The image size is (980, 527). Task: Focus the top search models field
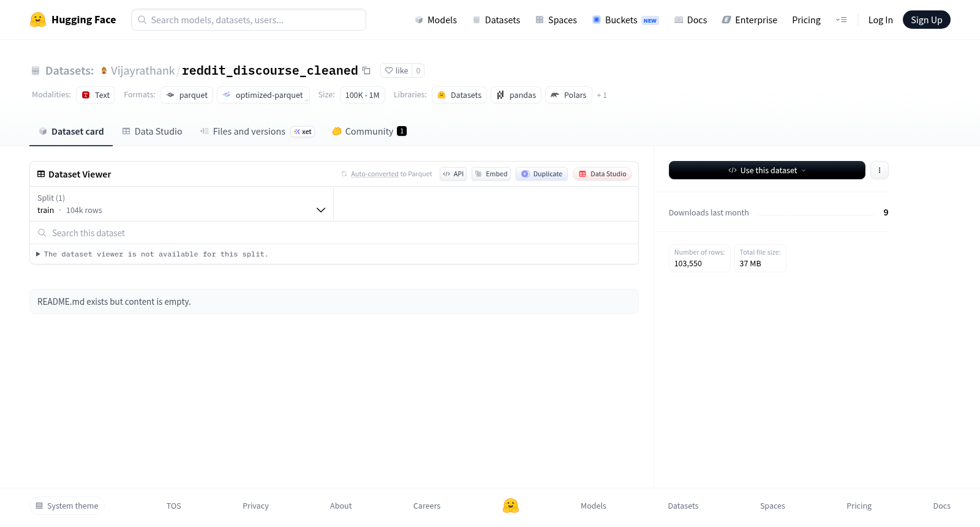[x=249, y=20]
